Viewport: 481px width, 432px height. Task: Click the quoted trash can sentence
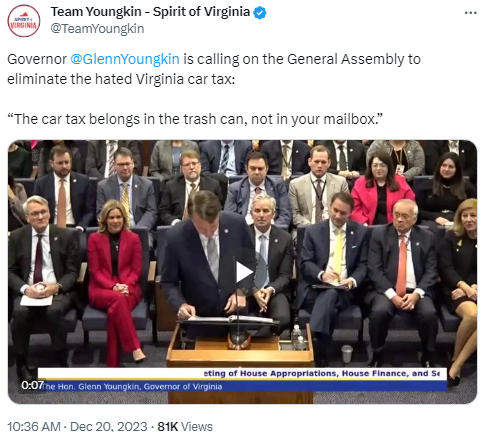(x=195, y=119)
